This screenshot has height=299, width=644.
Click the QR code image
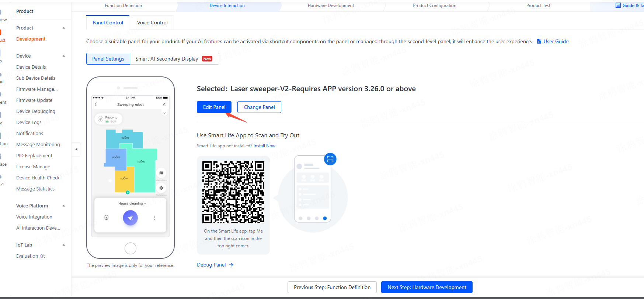point(233,192)
